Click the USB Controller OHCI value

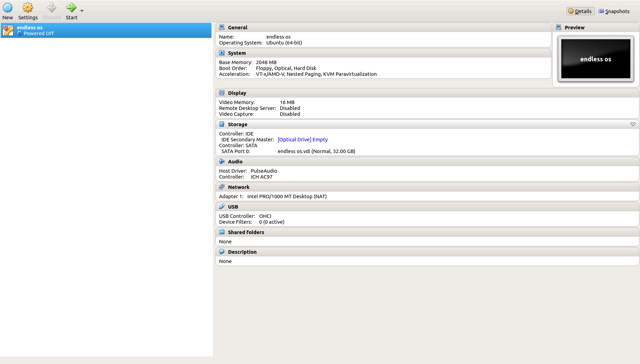pyautogui.click(x=265, y=216)
